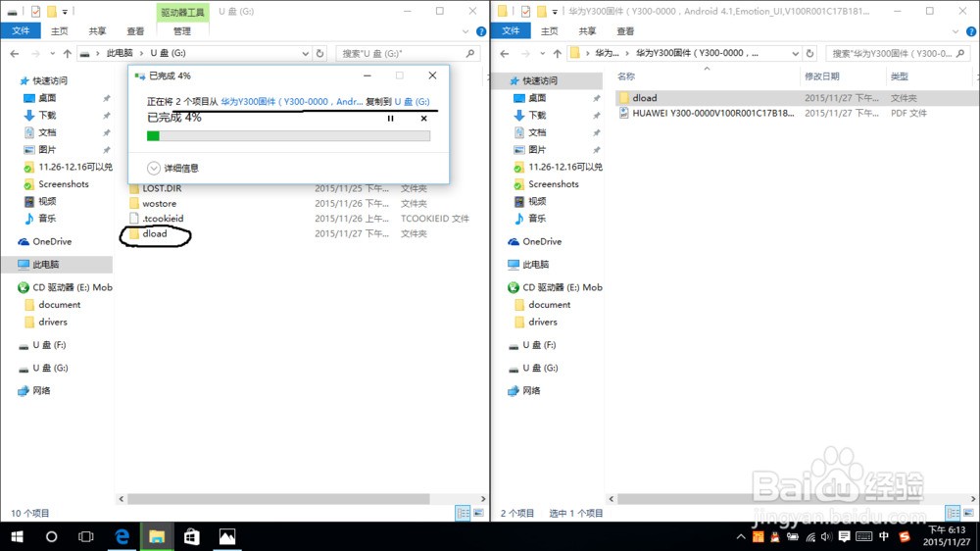
Task: Select 此电脑 in left window sidebar
Action: coord(46,265)
